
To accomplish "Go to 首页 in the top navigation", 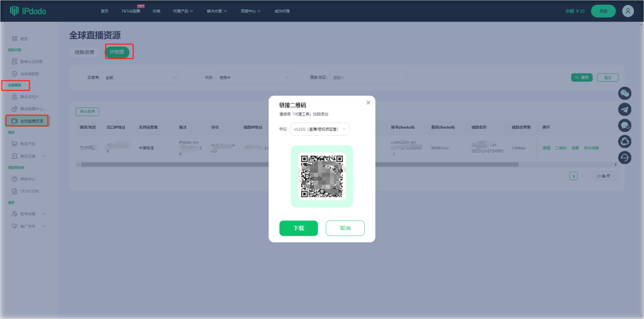I will (105, 11).
